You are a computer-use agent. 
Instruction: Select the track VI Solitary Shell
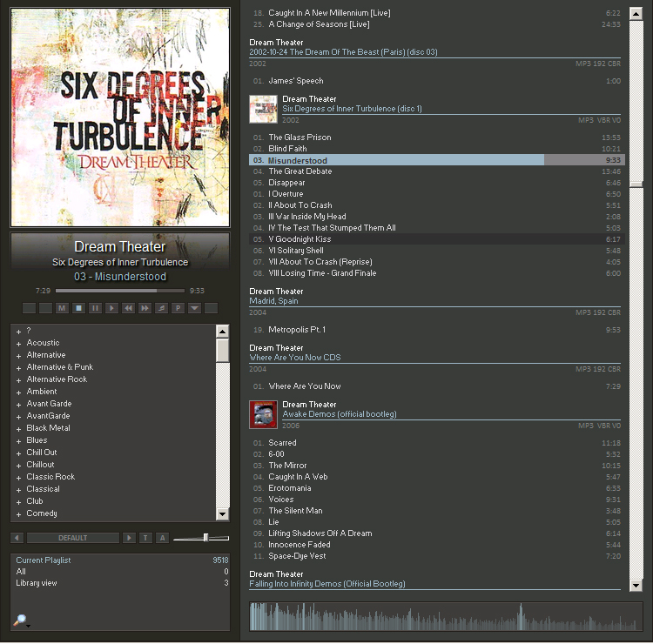[x=437, y=251]
